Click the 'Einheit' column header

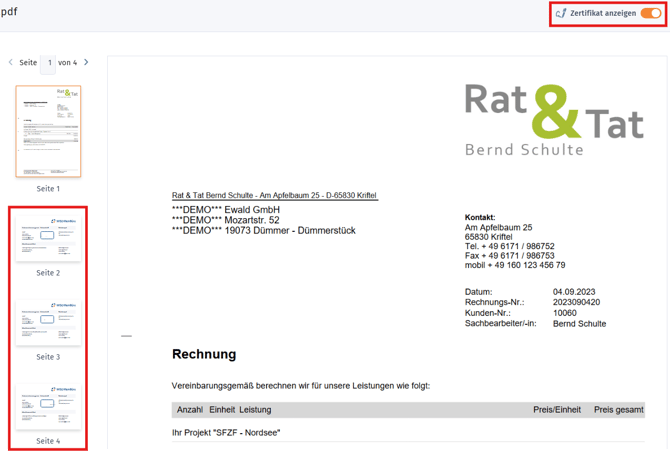tap(222, 410)
